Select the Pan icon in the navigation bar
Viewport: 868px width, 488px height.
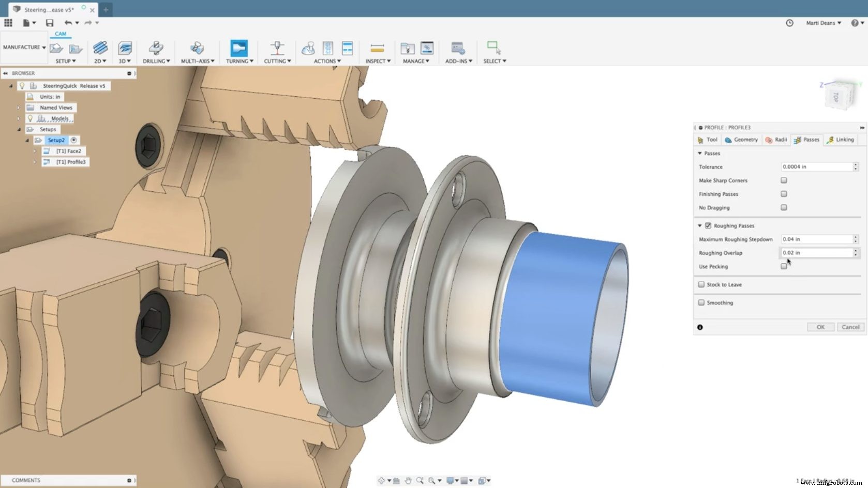pos(408,480)
